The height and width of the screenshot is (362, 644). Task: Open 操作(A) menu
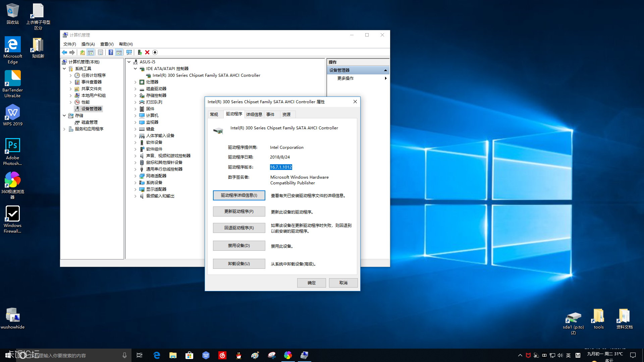(88, 44)
